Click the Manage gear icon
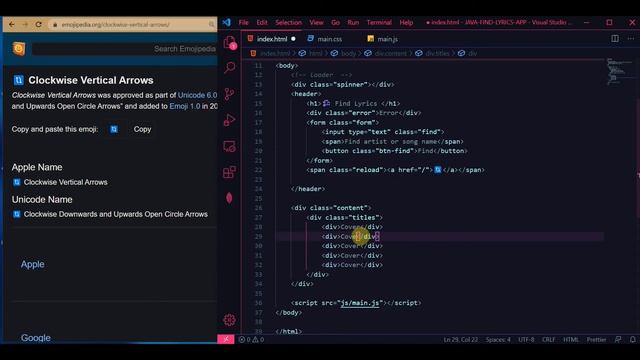640x360 pixels. click(x=229, y=320)
